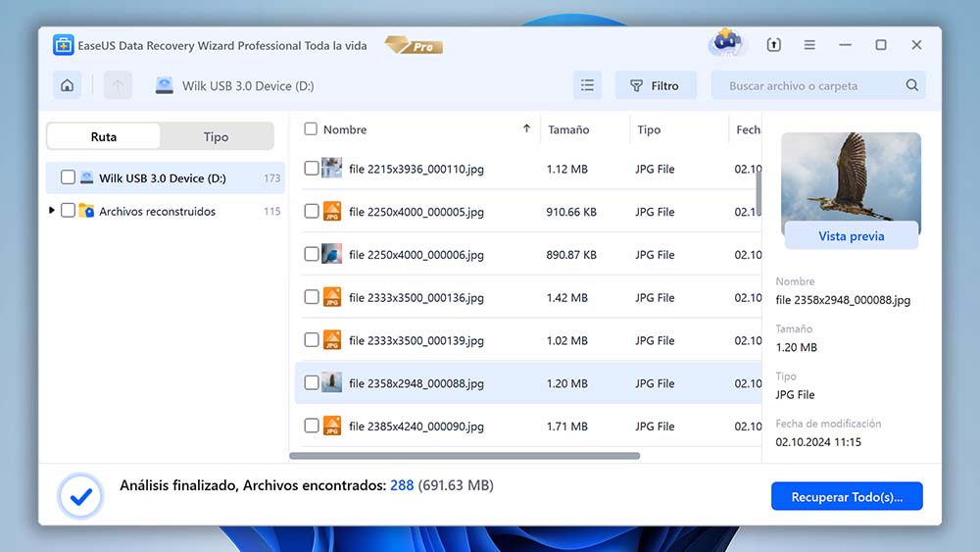This screenshot has width=980, height=552.
Task: Click JPG icon of file 2333x3500_000139.jpg
Action: (x=332, y=340)
